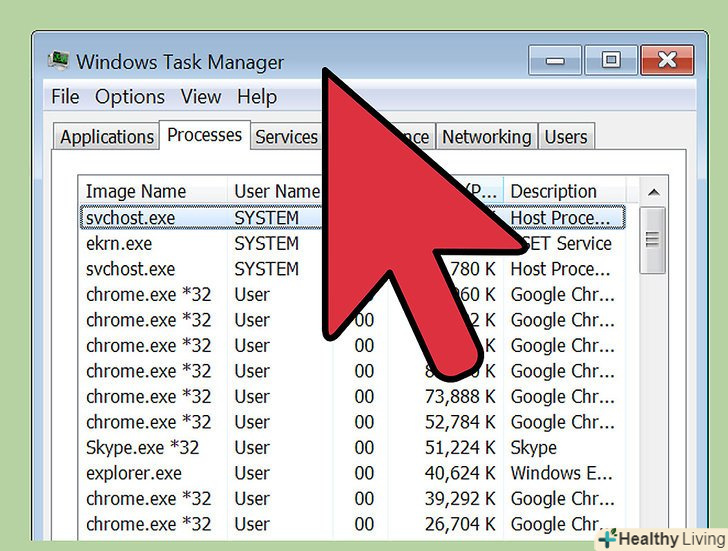Click the process list scrollbar thumb
The width and height of the screenshot is (728, 551).
652,240
